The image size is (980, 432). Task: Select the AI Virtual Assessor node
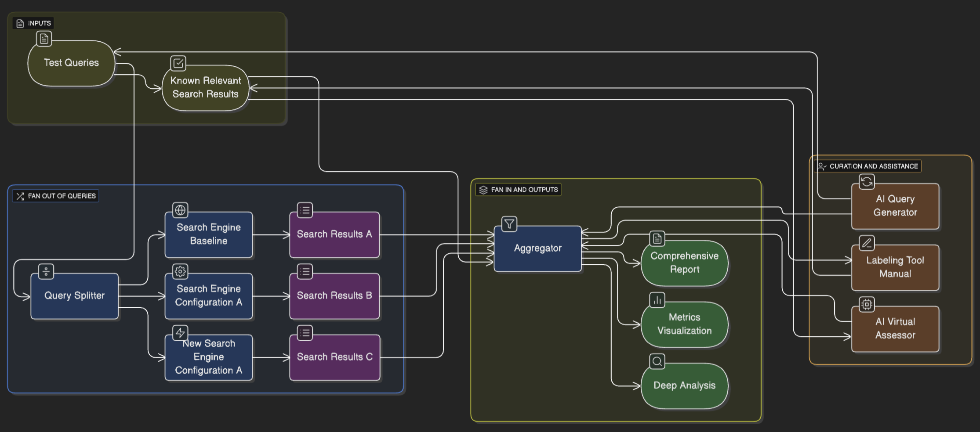(x=895, y=329)
